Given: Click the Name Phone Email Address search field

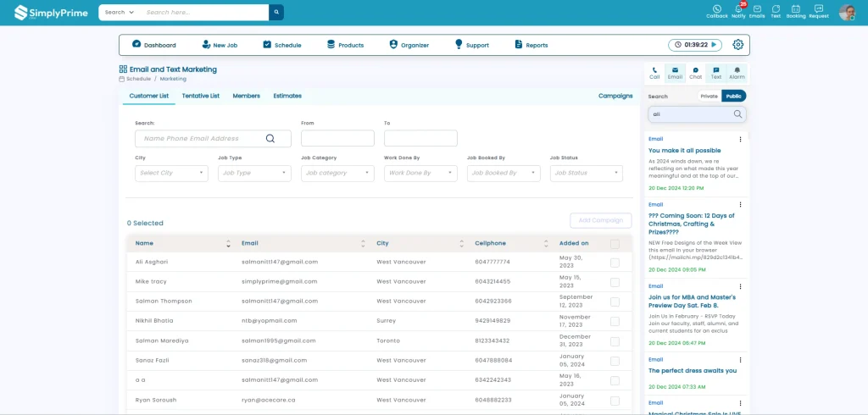Looking at the screenshot, I should tap(213, 138).
